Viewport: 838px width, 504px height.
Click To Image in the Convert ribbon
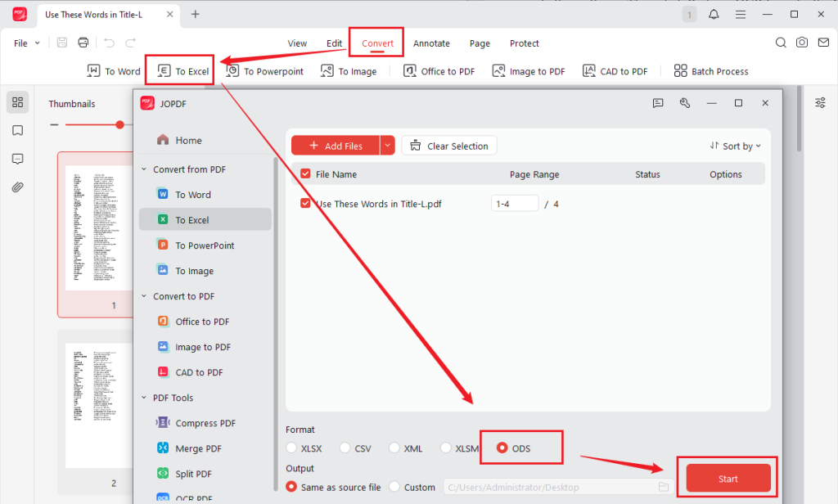349,71
